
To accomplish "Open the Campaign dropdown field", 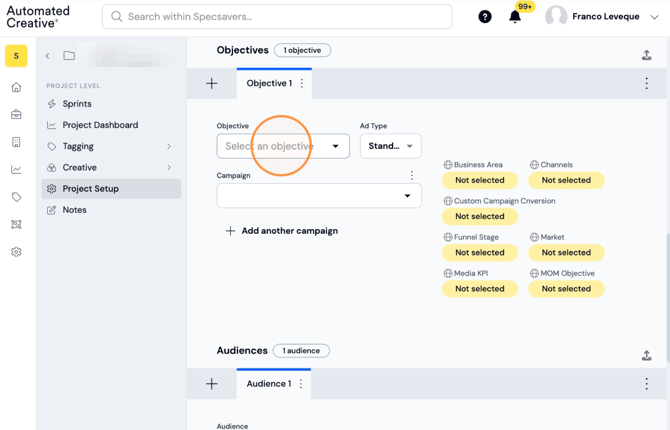I will click(319, 196).
